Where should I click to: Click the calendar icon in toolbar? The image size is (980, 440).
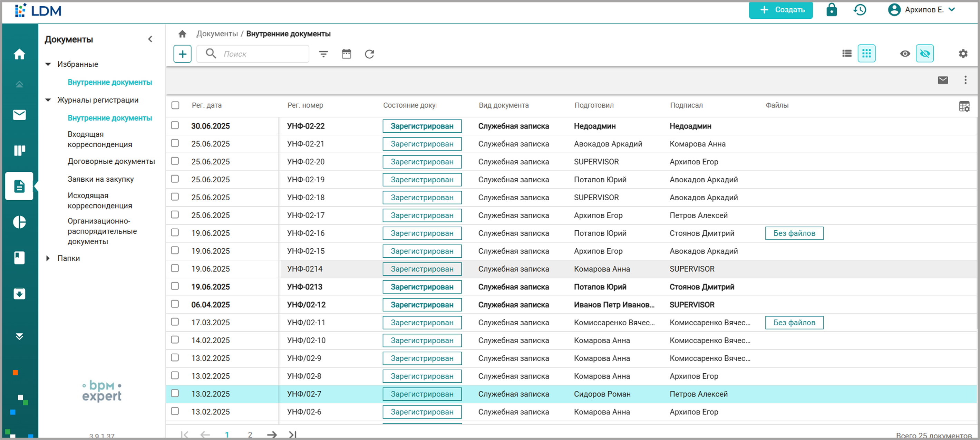(x=346, y=54)
